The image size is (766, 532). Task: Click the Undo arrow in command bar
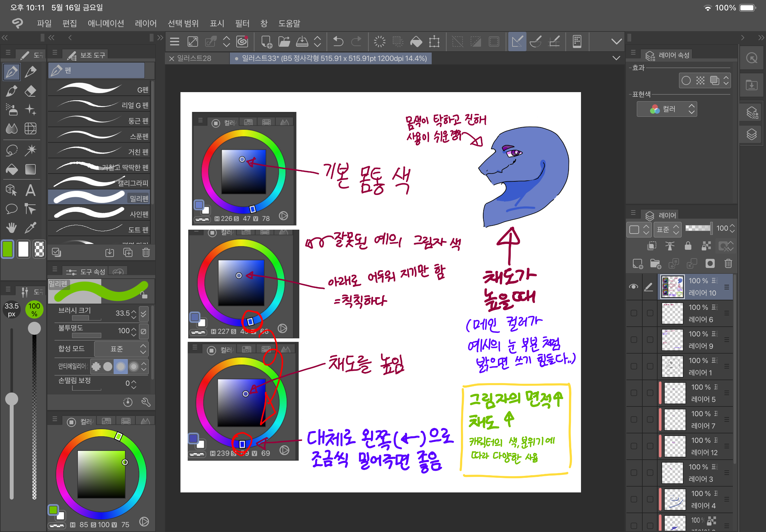[338, 41]
